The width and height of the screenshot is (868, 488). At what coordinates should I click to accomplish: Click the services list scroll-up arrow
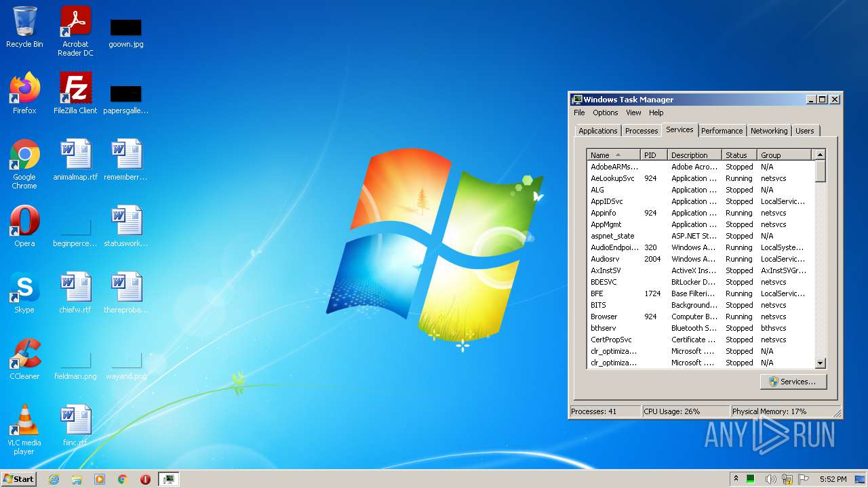pos(820,155)
